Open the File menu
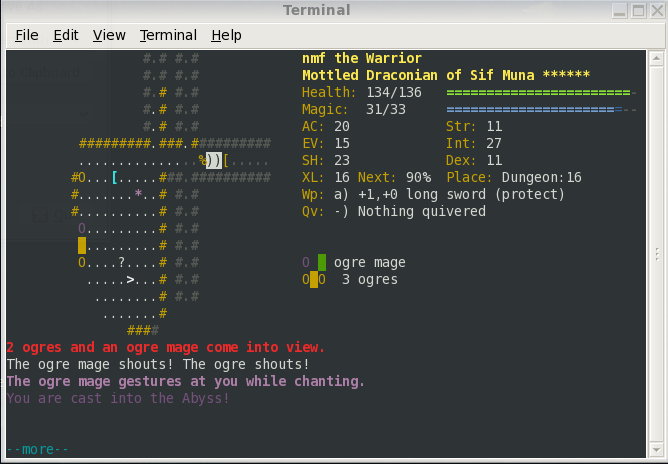The height and width of the screenshot is (464, 668). click(x=27, y=35)
